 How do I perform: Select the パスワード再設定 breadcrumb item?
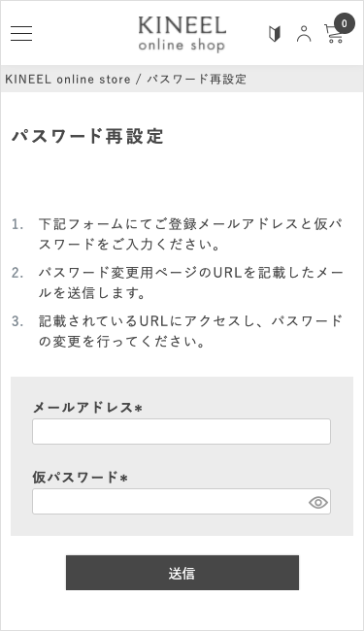196,79
